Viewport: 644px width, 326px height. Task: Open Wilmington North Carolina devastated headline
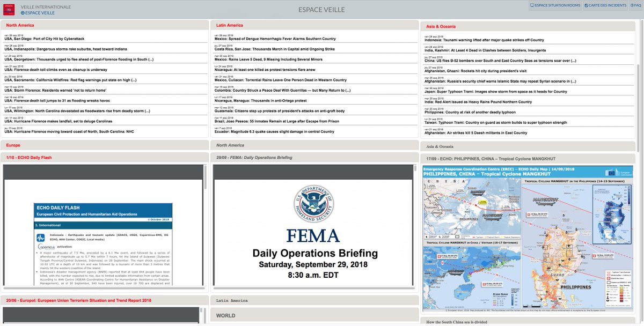tap(77, 111)
